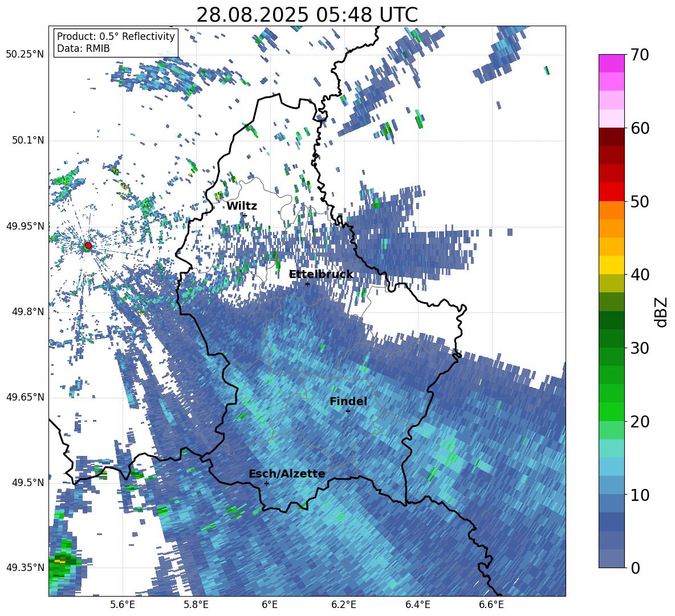The height and width of the screenshot is (616, 675).
Task: Click the dark red colorbar segment below 60
Action: click(611, 137)
